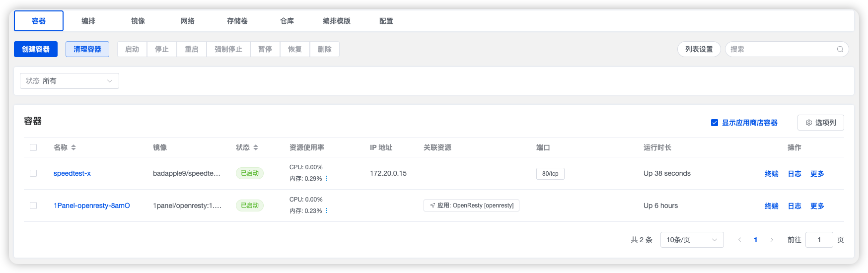868x273 pixels.
Task: Click the name column sort icon
Action: click(73, 147)
